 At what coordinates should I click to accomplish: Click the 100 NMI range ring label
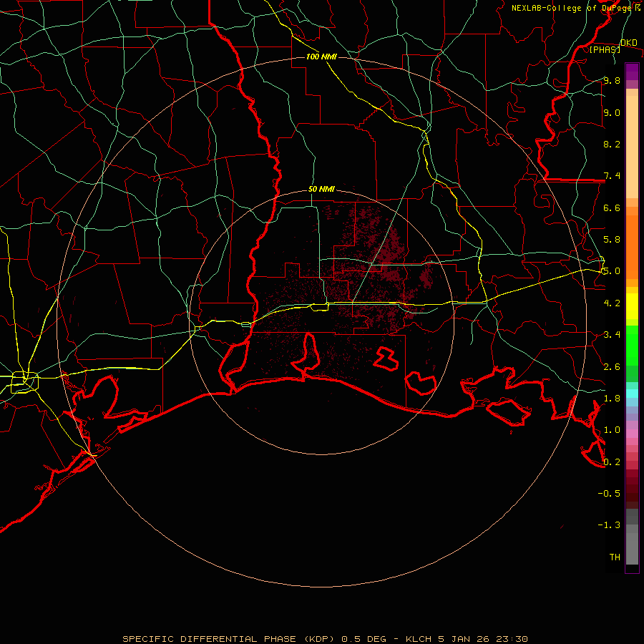321,57
